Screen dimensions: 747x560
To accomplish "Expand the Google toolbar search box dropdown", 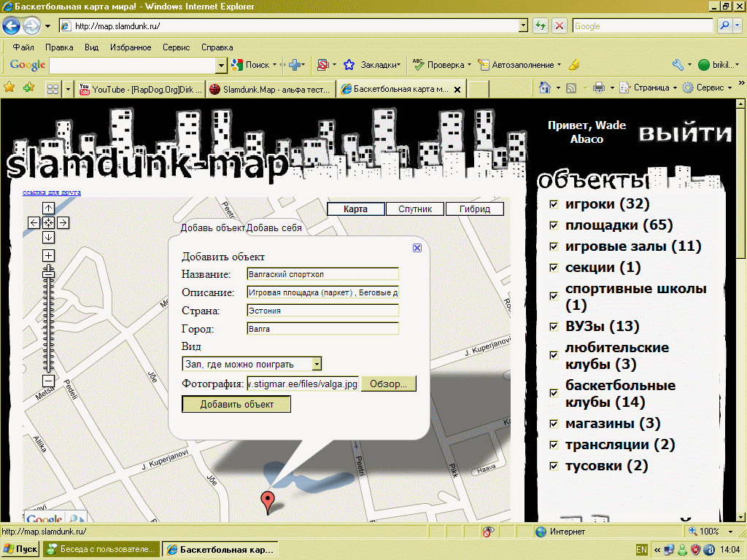I will click(x=221, y=65).
